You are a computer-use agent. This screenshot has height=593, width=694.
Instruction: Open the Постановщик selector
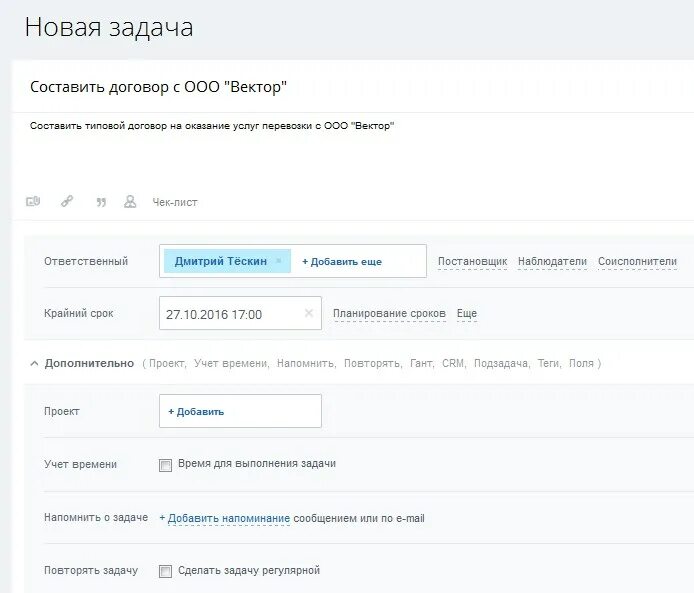pos(472,262)
